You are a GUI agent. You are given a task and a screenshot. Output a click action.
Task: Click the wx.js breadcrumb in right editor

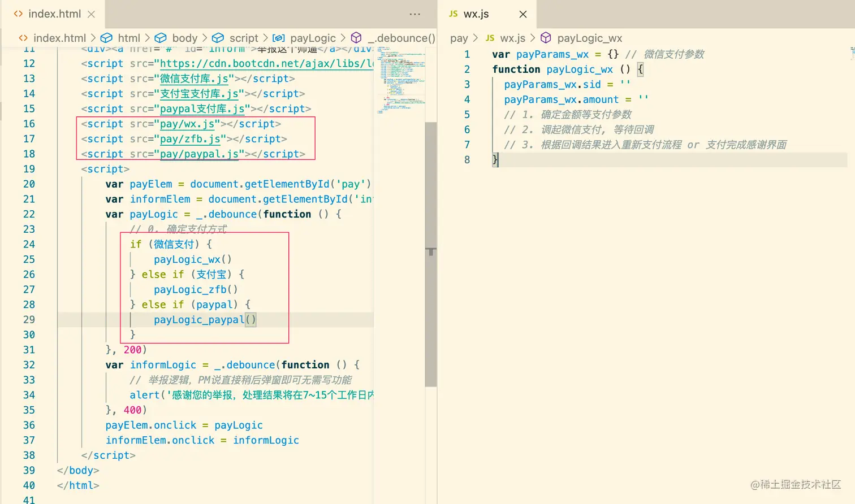point(512,38)
